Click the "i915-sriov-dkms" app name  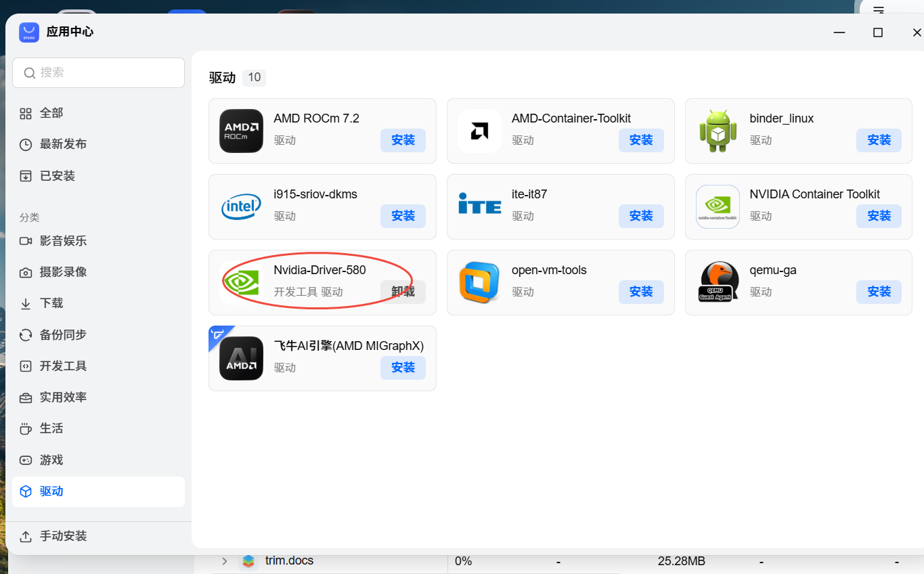(x=315, y=194)
